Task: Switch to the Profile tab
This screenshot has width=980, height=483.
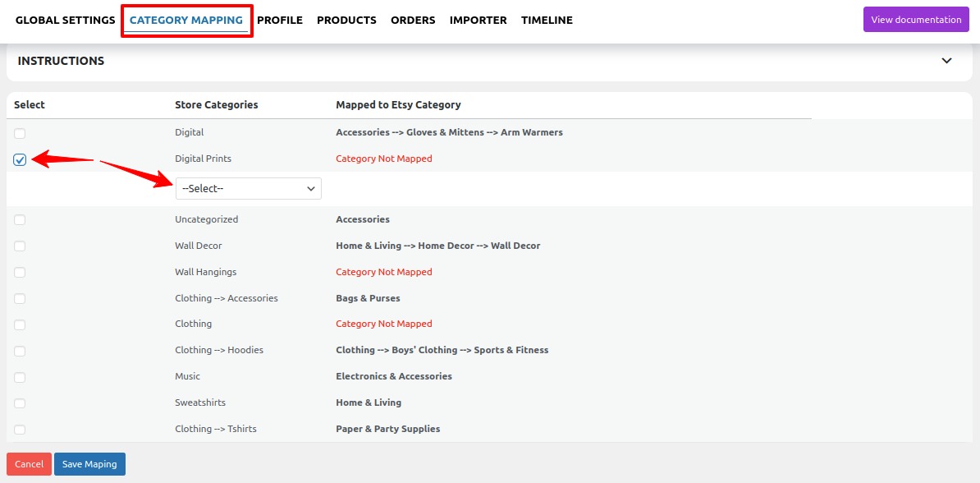Action: (279, 20)
